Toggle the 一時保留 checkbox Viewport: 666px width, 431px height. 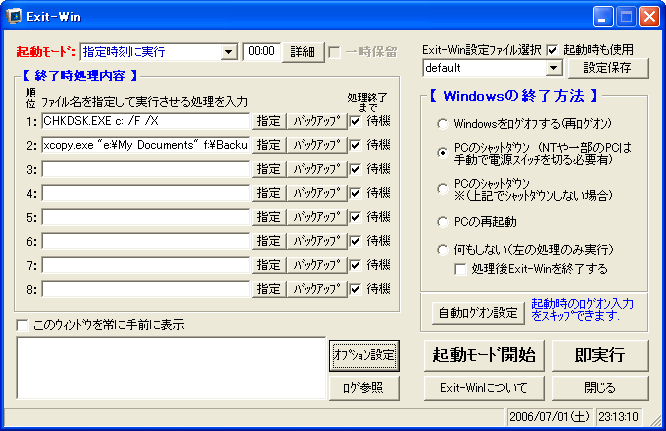coord(334,52)
